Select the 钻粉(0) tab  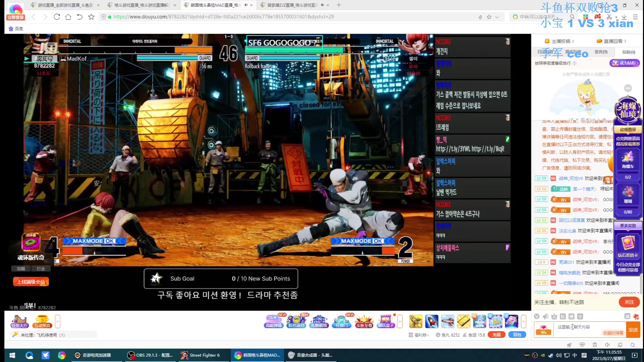tap(629, 52)
